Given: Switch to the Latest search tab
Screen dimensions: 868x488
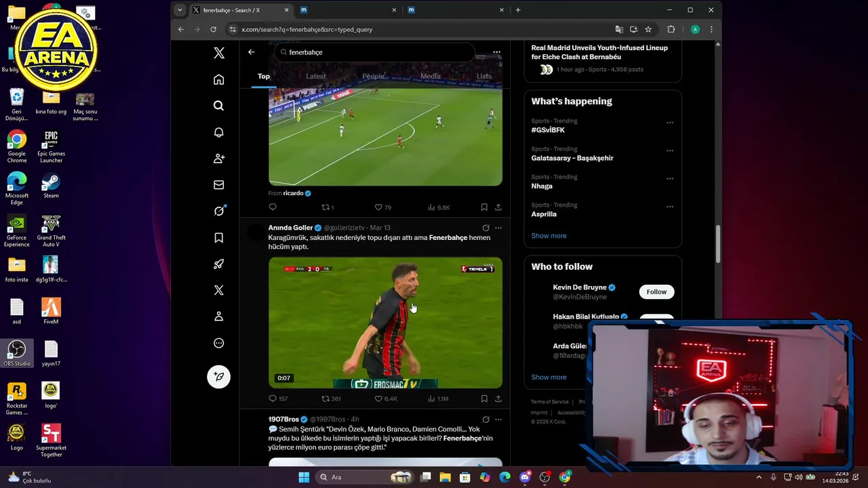Looking at the screenshot, I should (x=315, y=76).
